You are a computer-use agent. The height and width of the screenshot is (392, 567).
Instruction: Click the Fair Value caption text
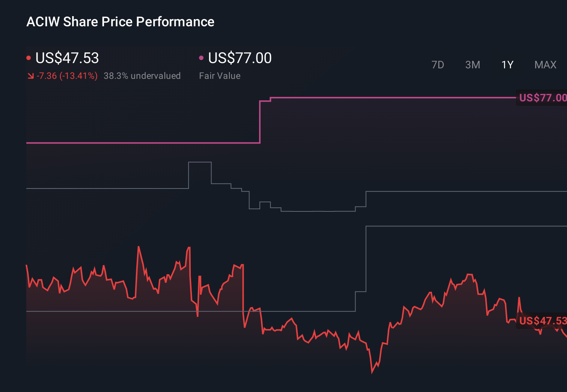pos(220,76)
